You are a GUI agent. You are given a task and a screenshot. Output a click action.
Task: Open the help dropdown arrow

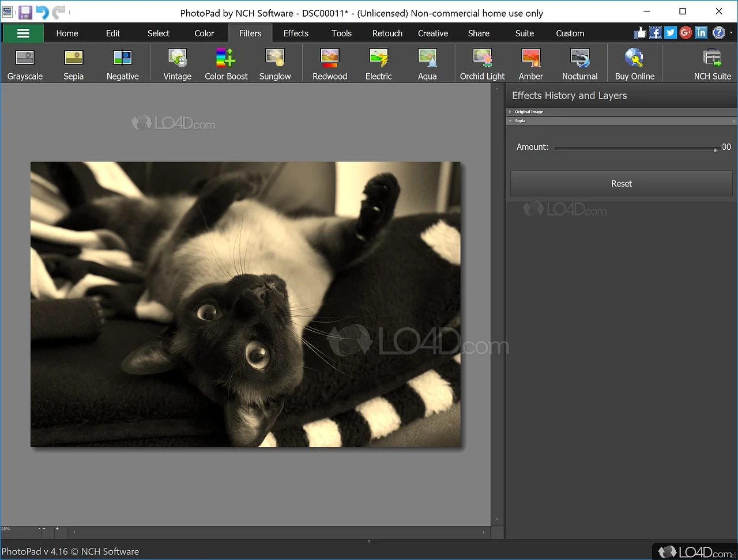click(x=731, y=33)
